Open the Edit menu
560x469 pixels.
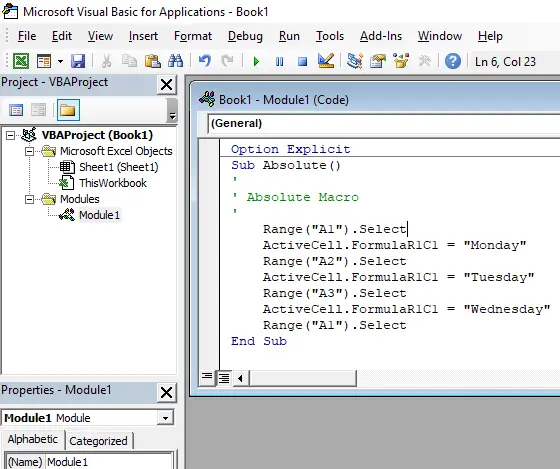click(x=62, y=36)
